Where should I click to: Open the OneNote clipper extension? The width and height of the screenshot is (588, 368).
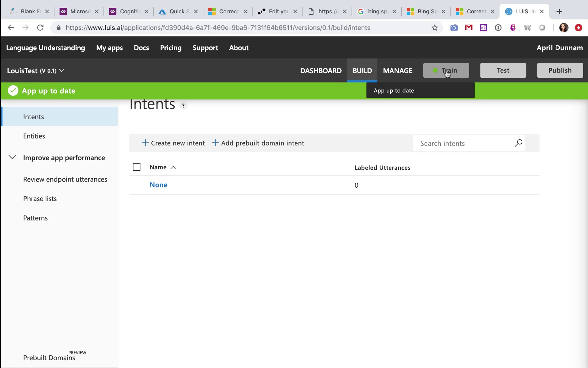[x=483, y=28]
